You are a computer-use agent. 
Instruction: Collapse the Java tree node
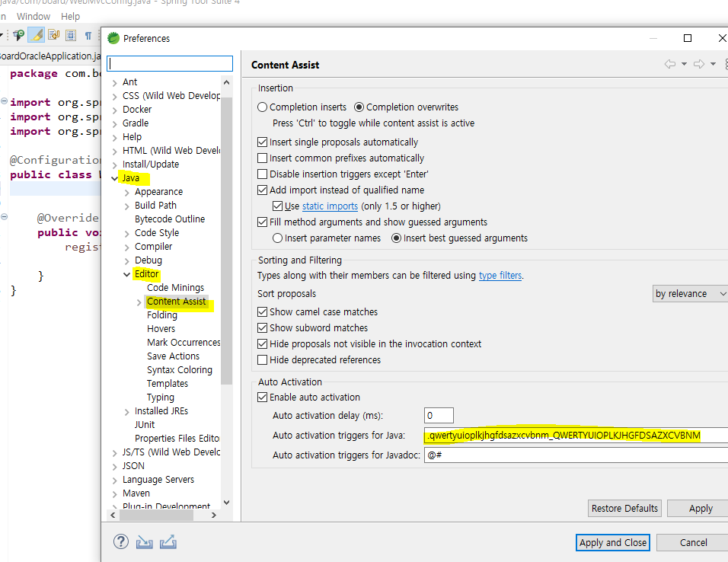coord(115,178)
